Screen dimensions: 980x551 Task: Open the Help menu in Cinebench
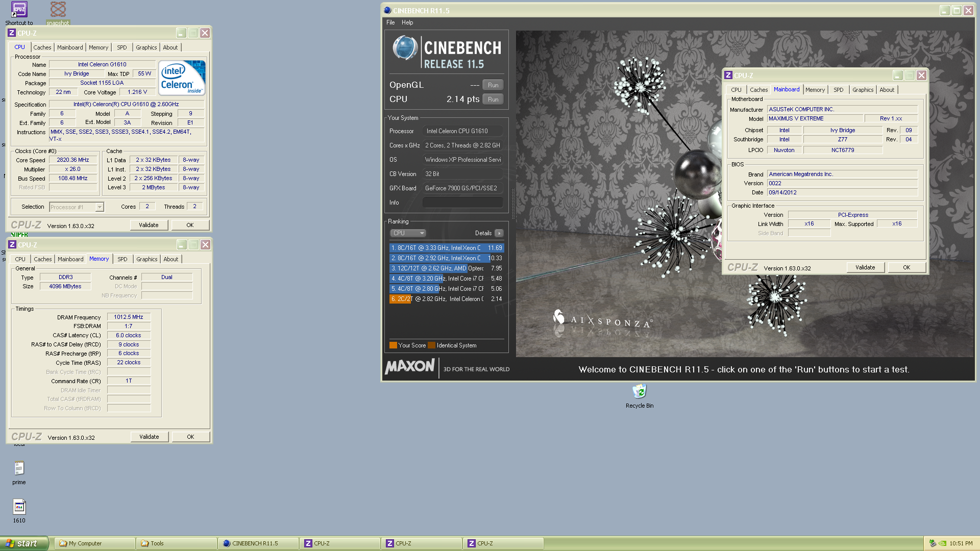tap(407, 22)
